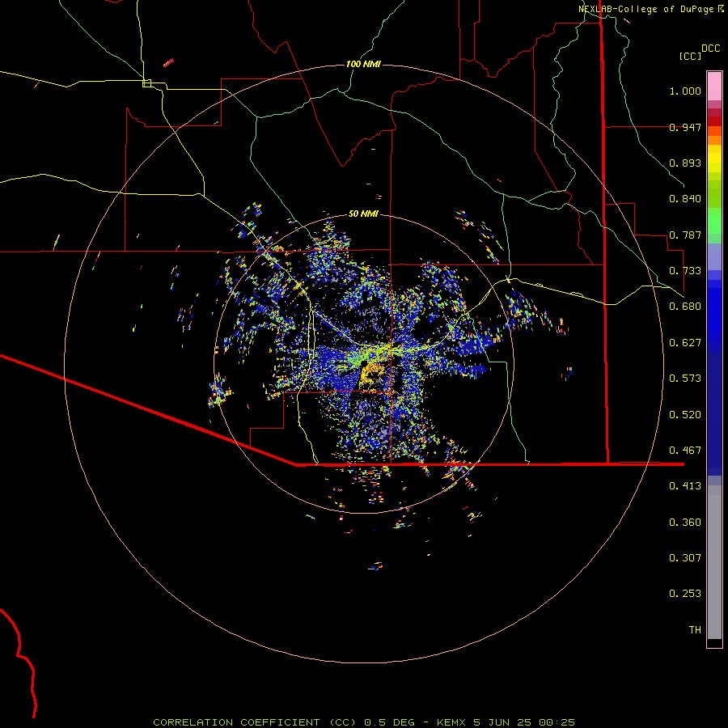Click the 50 NMI range ring label

point(363,214)
